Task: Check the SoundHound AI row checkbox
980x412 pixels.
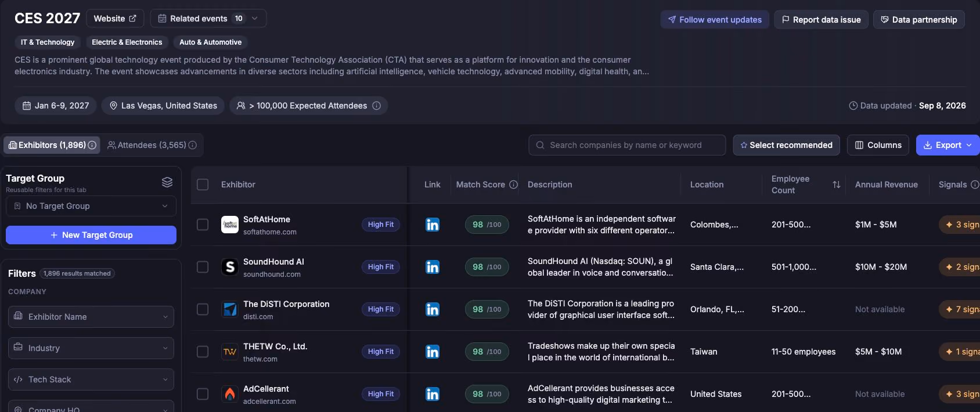Action: point(203,267)
